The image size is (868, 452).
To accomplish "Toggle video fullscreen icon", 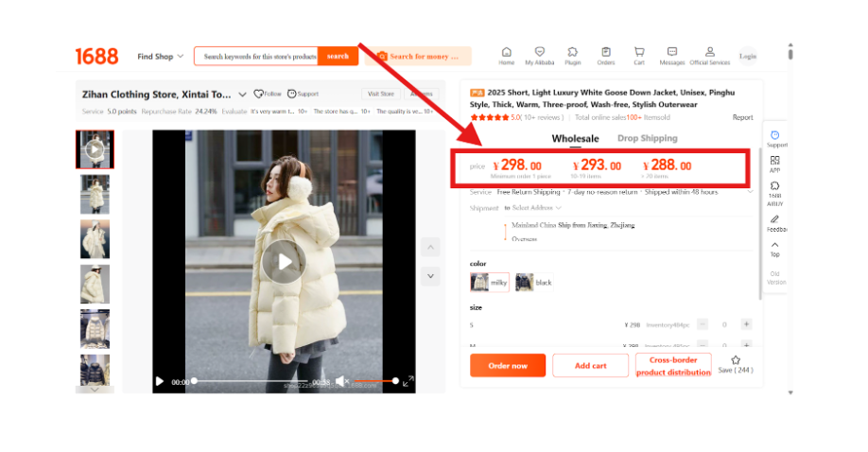I will [408, 381].
